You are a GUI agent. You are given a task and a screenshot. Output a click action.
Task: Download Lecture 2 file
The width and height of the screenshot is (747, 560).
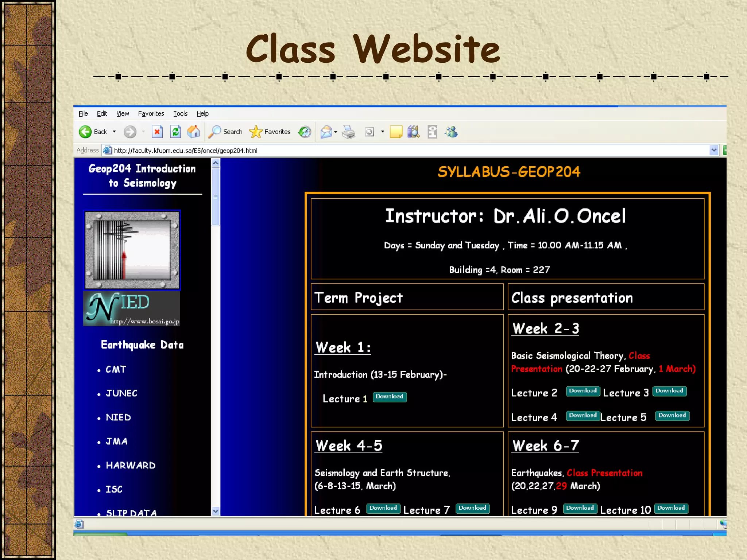point(583,391)
